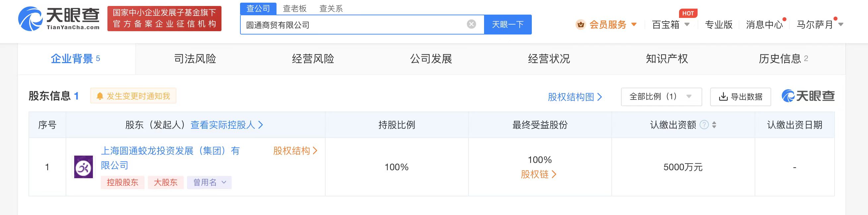Click the bell icon in the notification button

click(x=100, y=96)
